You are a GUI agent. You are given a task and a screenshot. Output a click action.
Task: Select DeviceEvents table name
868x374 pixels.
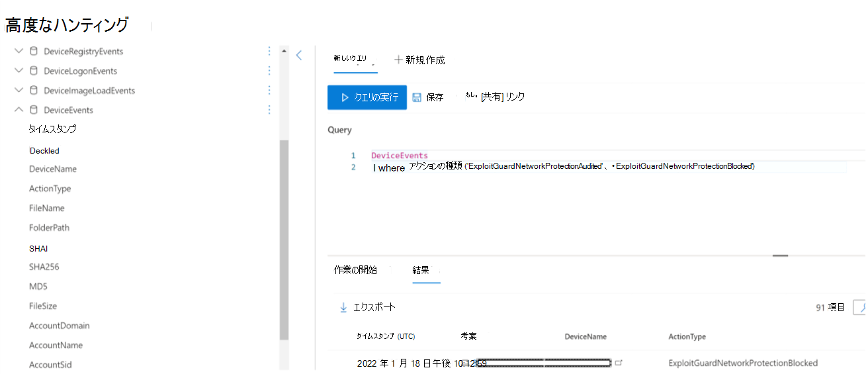[x=68, y=110]
